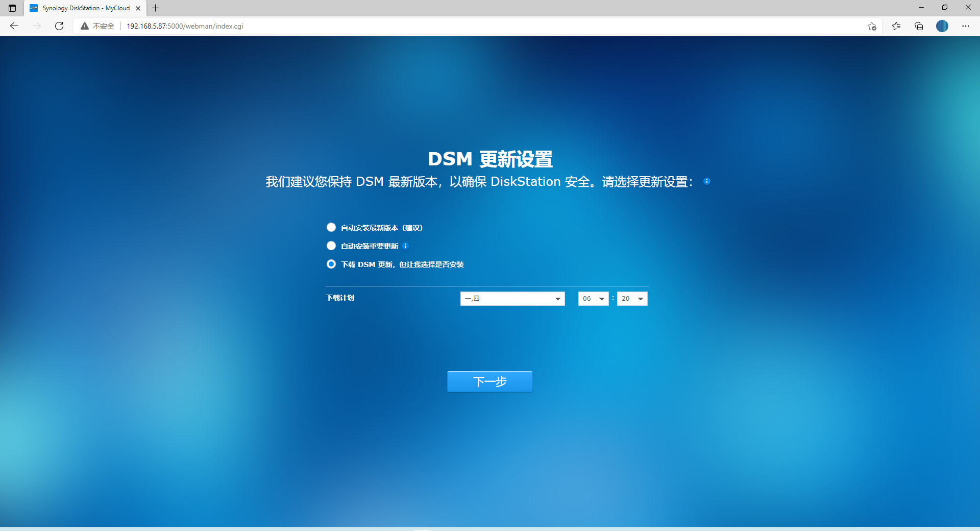Open the minute dropdown showing 20

632,299
